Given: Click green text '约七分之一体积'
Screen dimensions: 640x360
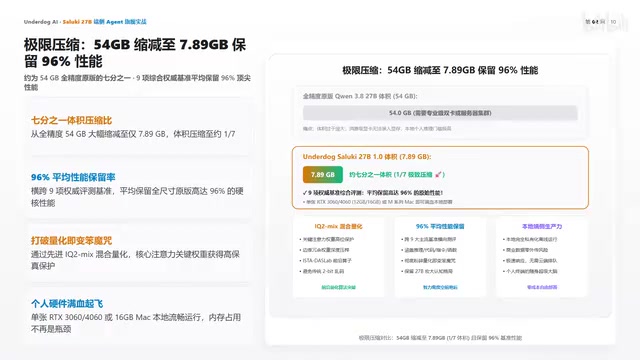Looking at the screenshot, I should [x=370, y=175].
